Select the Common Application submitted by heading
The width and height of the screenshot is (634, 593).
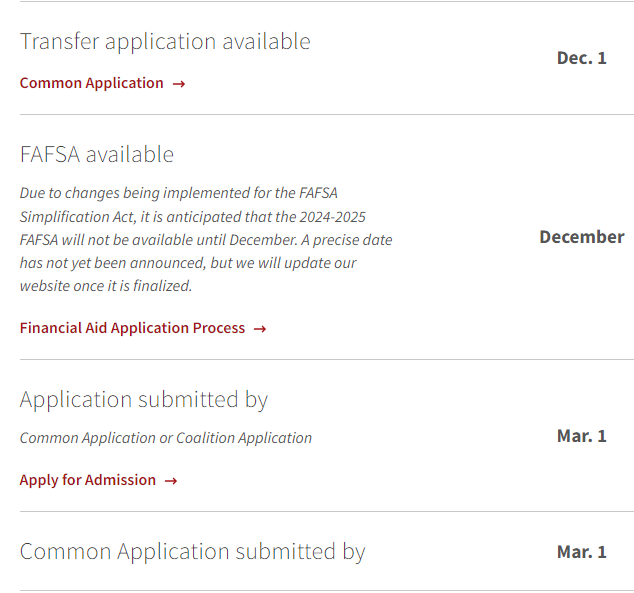pos(192,552)
